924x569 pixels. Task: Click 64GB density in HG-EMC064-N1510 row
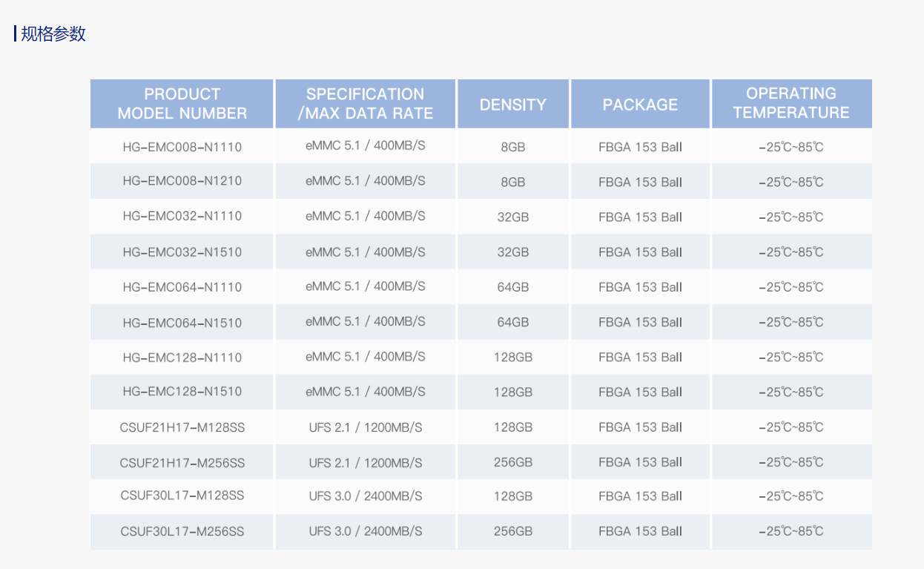point(513,322)
